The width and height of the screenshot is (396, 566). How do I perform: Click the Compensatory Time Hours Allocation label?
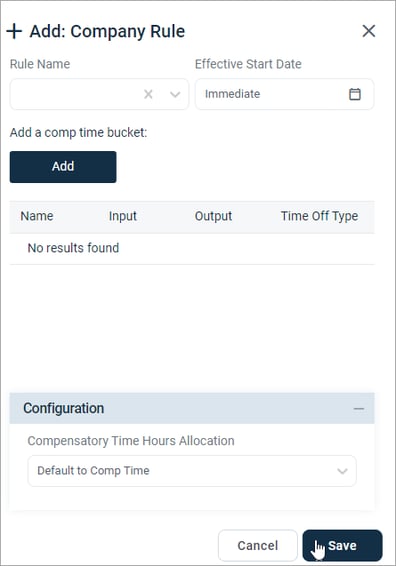[x=131, y=441]
